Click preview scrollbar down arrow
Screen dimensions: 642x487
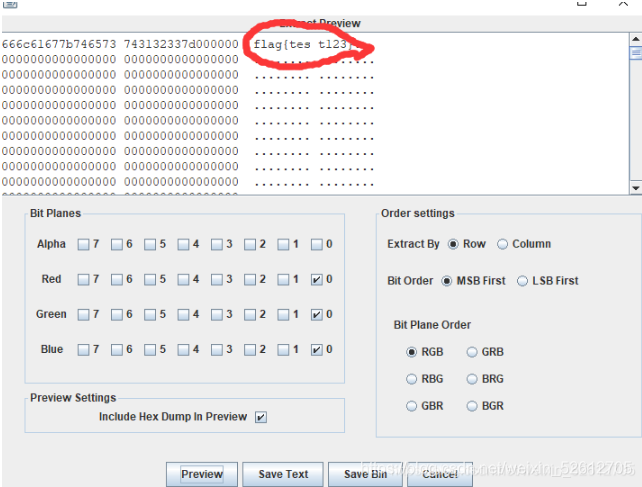[x=635, y=188]
